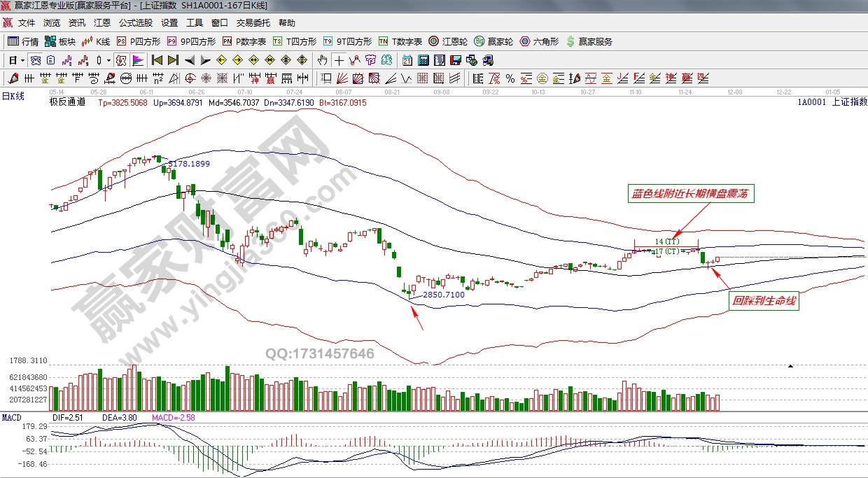The width and height of the screenshot is (868, 478).
Task: Jump to the first bar button
Action: point(157,60)
